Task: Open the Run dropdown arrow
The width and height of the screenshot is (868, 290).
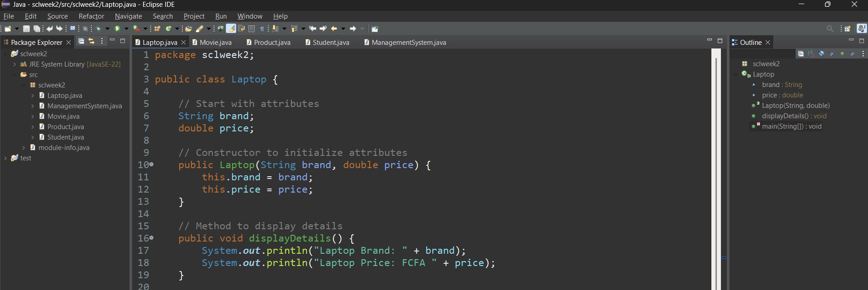Action: 126,29
